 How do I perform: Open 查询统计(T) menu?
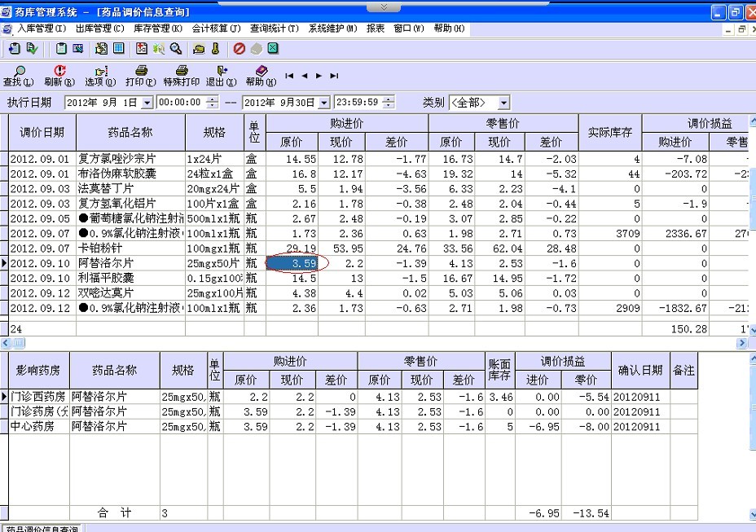coord(275,29)
